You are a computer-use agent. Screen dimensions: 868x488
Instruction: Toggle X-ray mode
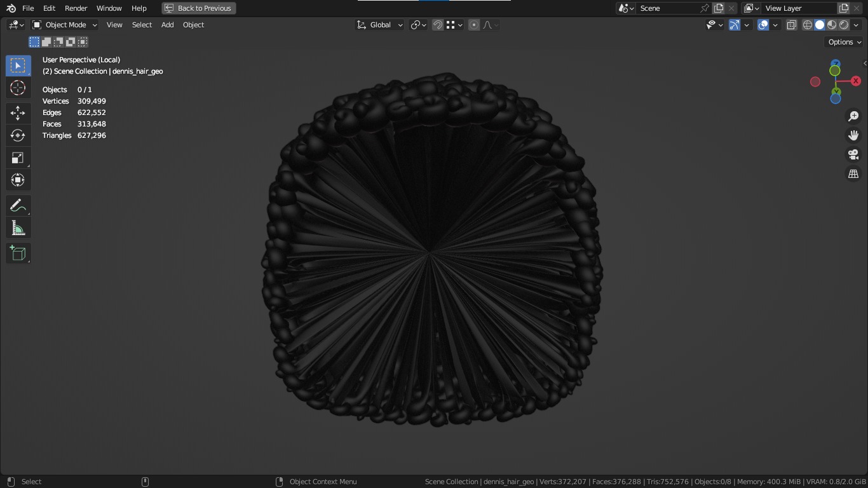pyautogui.click(x=792, y=25)
